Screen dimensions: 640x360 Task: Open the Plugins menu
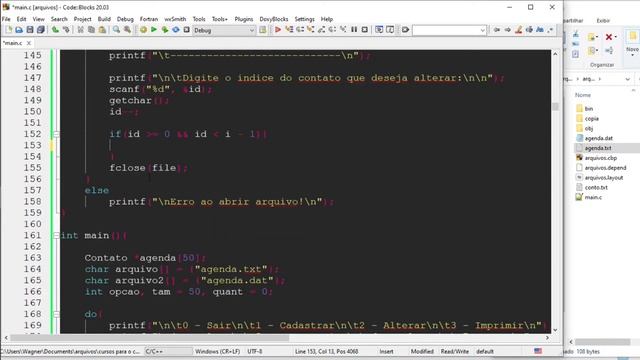[244, 19]
